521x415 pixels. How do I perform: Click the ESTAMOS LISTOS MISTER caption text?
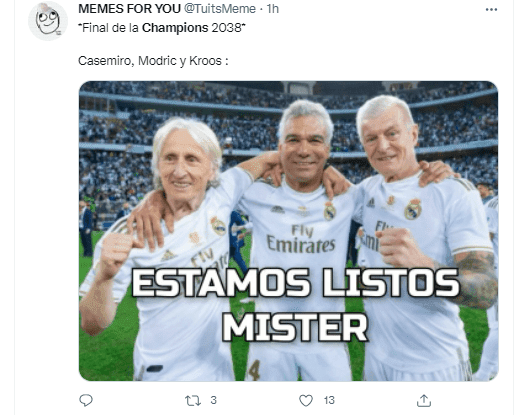(295, 305)
